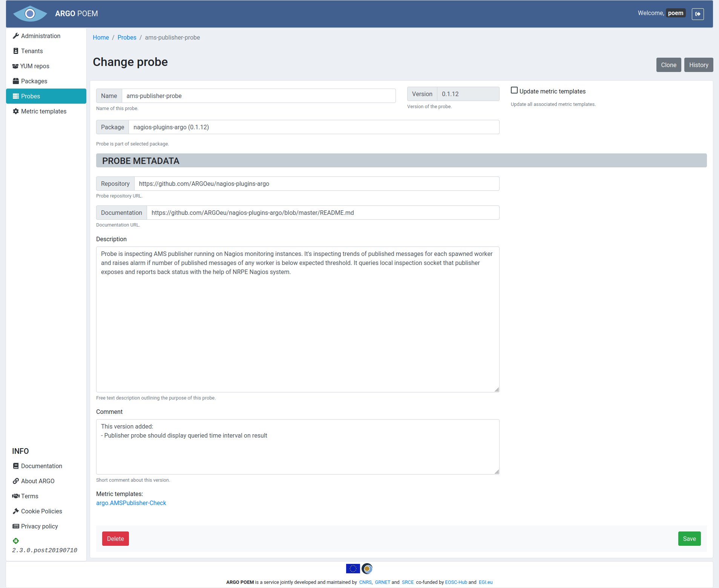
Task: Visit the SRCE footer link
Action: pyautogui.click(x=408, y=582)
